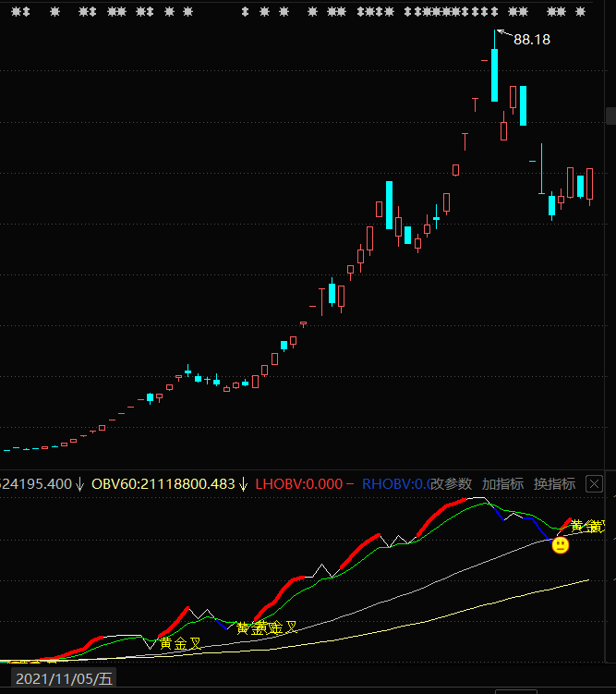Image resolution: width=616 pixels, height=694 pixels.
Task: Select the blue RHOBV indicator label
Action: [x=397, y=484]
